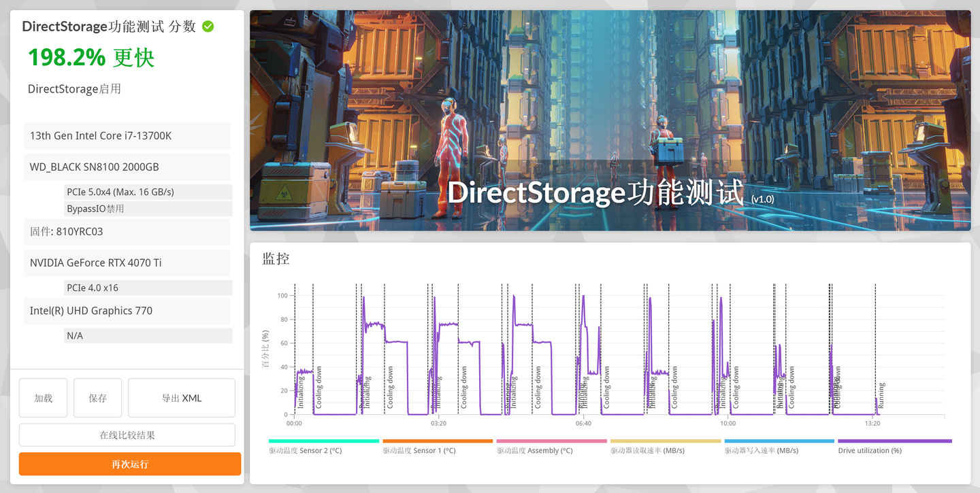Image resolution: width=980 pixels, height=493 pixels.
Task: Toggle 驱动器读取速率 legend swatch
Action: (666, 441)
